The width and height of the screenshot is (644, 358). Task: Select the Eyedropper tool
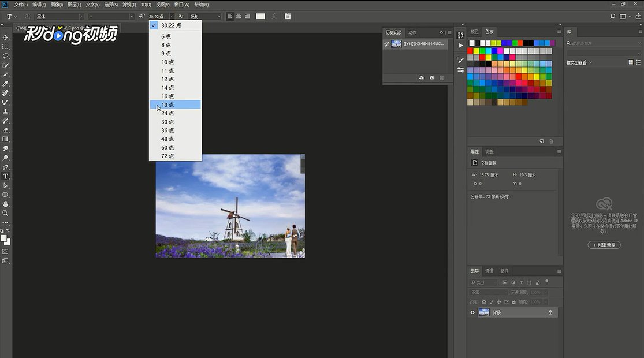[5, 84]
